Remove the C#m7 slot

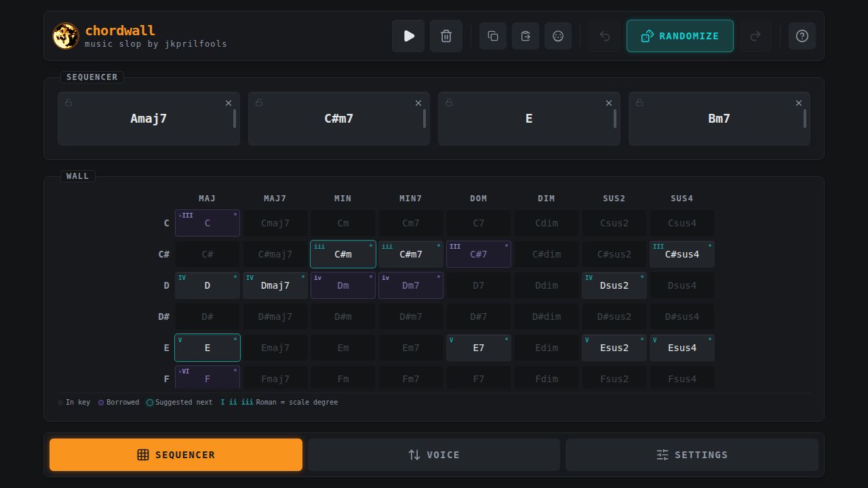(418, 103)
